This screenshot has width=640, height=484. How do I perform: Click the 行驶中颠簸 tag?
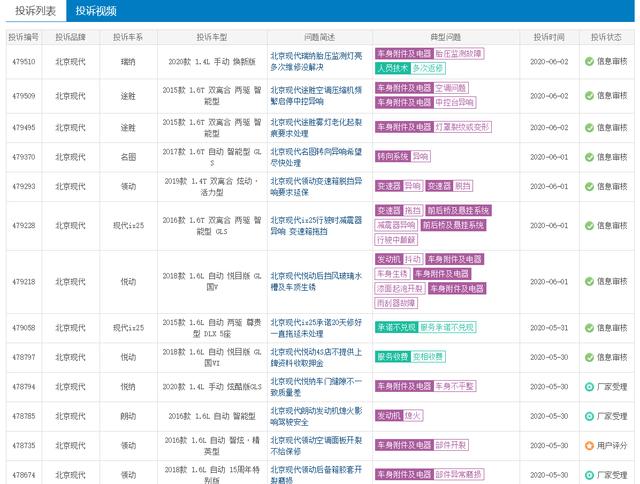(396, 240)
